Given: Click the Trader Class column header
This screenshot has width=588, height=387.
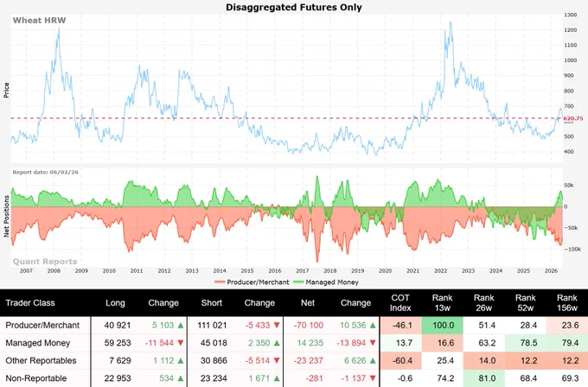Looking at the screenshot, I should tap(30, 302).
